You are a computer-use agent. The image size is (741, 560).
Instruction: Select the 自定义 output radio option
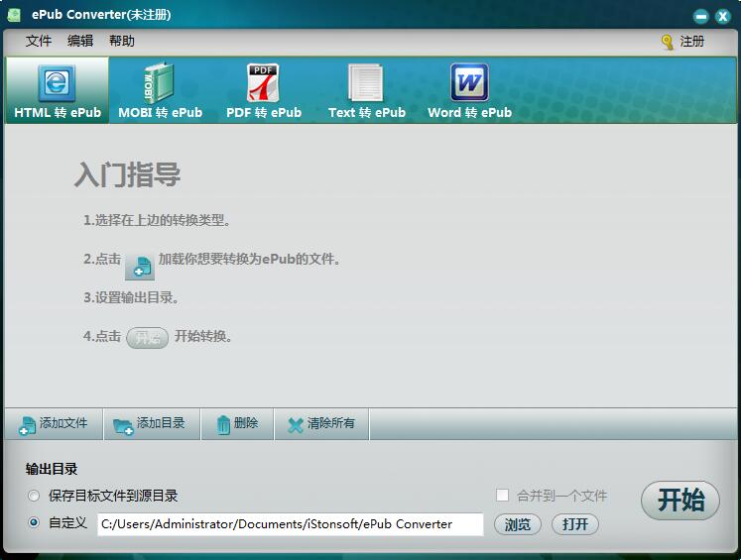[x=35, y=523]
